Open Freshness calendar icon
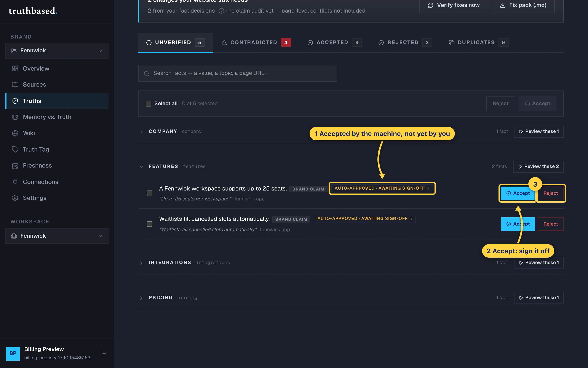588x368 pixels. click(15, 166)
